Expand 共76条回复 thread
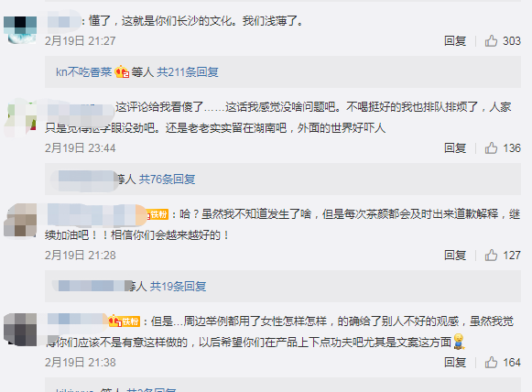This screenshot has width=532, height=392. click(x=167, y=180)
